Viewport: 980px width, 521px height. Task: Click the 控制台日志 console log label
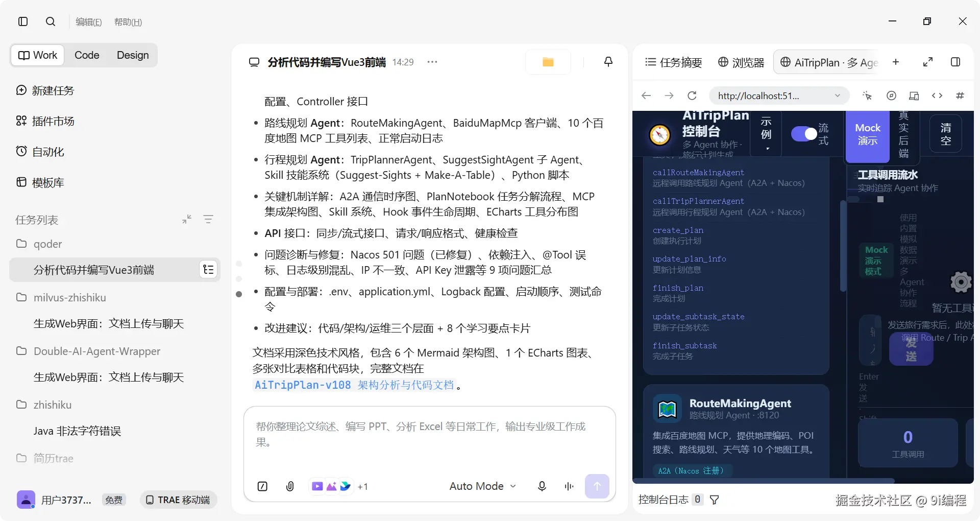664,500
